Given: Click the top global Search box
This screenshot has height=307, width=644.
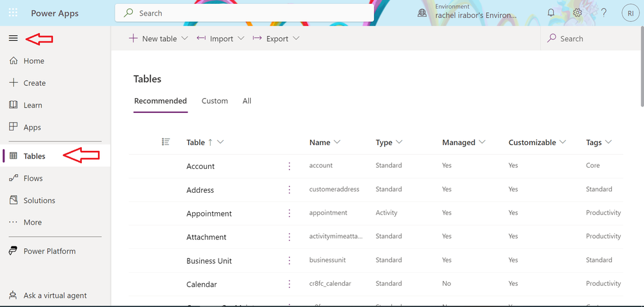Looking at the screenshot, I should pyautogui.click(x=244, y=13).
